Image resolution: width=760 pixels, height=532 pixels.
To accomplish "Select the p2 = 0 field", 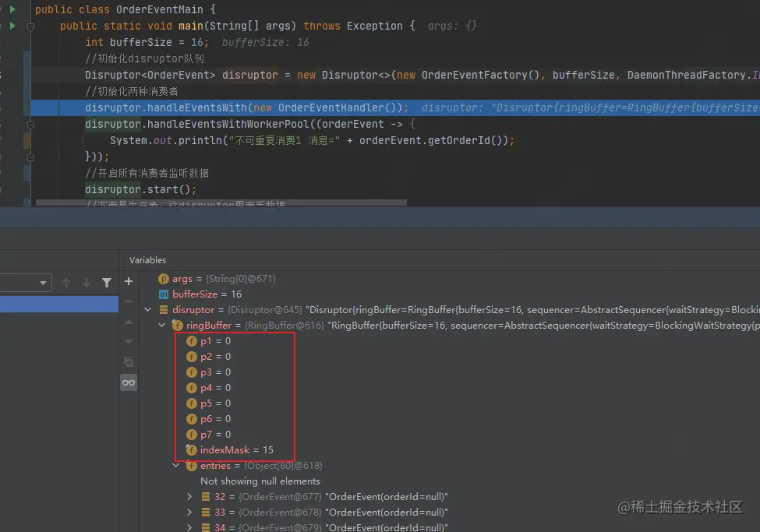I will point(216,357).
